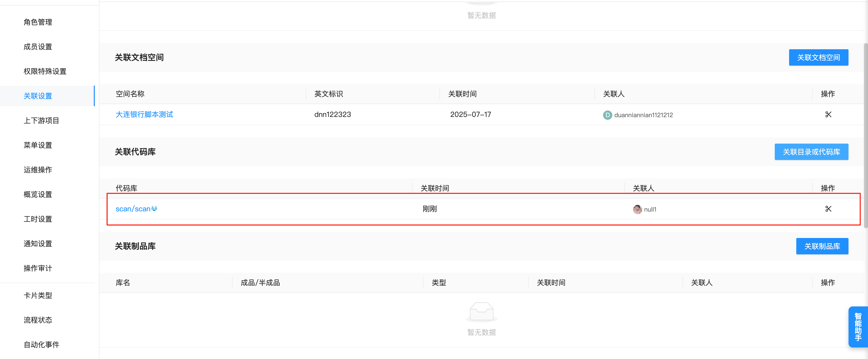This screenshot has width=868, height=359.
Task: Click the 关联制品库 blue button
Action: [x=822, y=246]
